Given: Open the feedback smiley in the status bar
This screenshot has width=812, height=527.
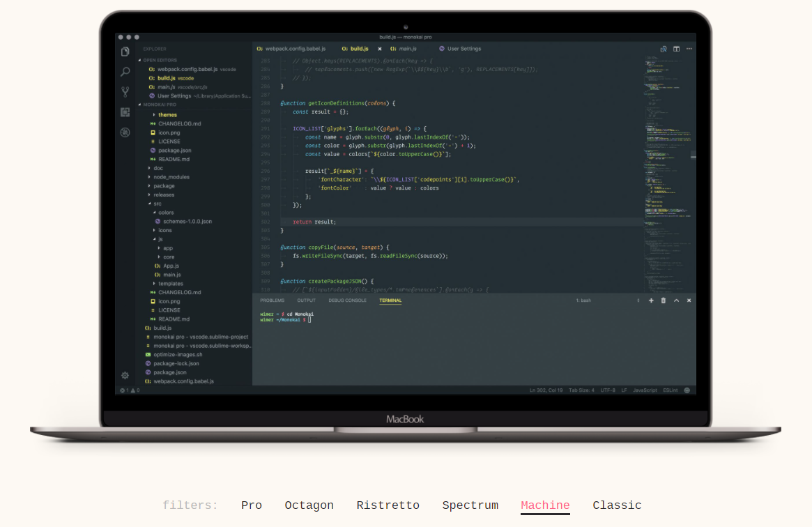Looking at the screenshot, I should pos(689,390).
